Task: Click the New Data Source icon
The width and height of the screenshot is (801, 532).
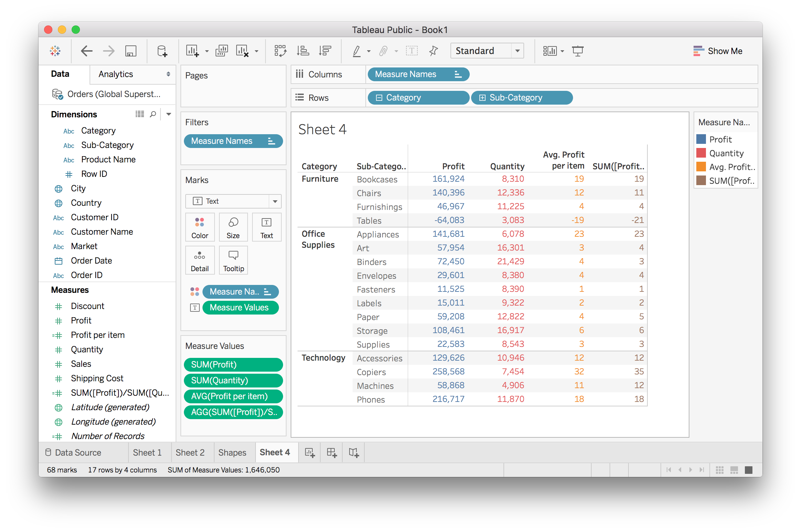Action: pyautogui.click(x=162, y=51)
